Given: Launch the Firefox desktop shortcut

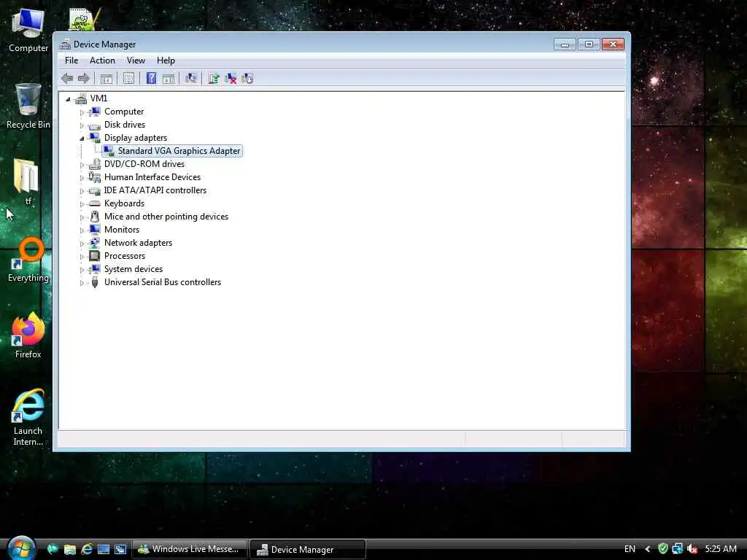Looking at the screenshot, I should pyautogui.click(x=28, y=335).
